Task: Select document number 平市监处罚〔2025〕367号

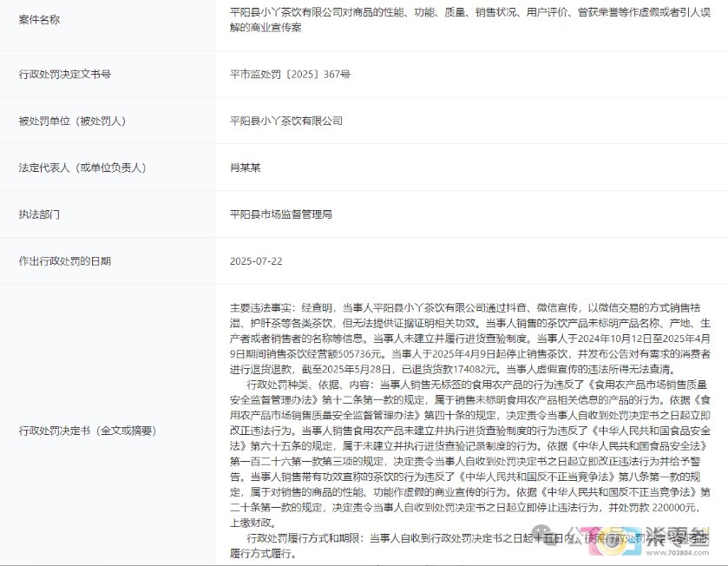Action: coord(290,74)
